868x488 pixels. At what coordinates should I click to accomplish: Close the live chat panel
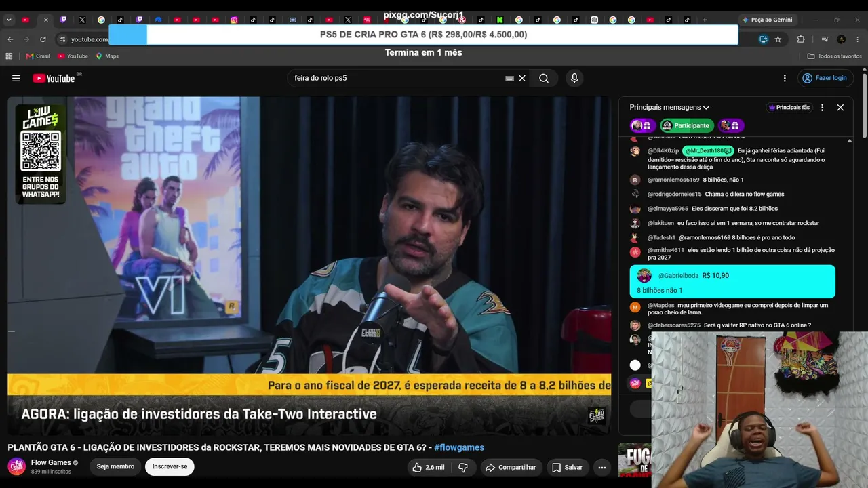point(840,107)
